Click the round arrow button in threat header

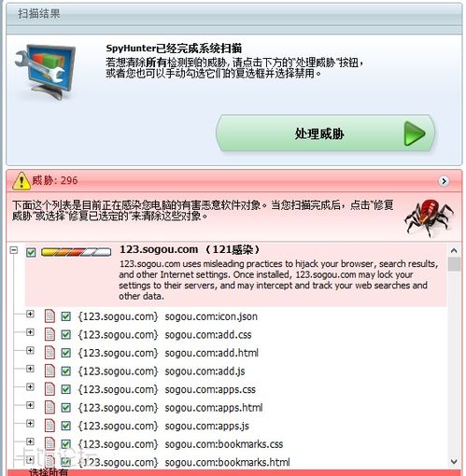[x=444, y=181]
